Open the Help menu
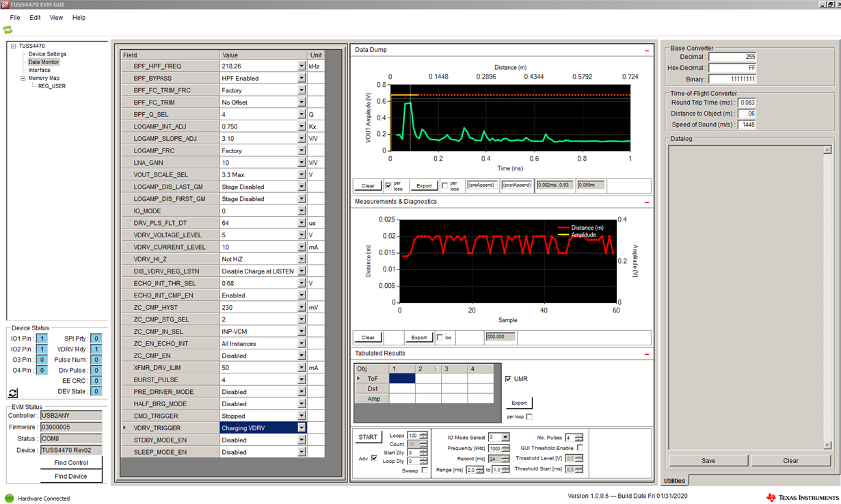The height and width of the screenshot is (504, 841). point(79,18)
